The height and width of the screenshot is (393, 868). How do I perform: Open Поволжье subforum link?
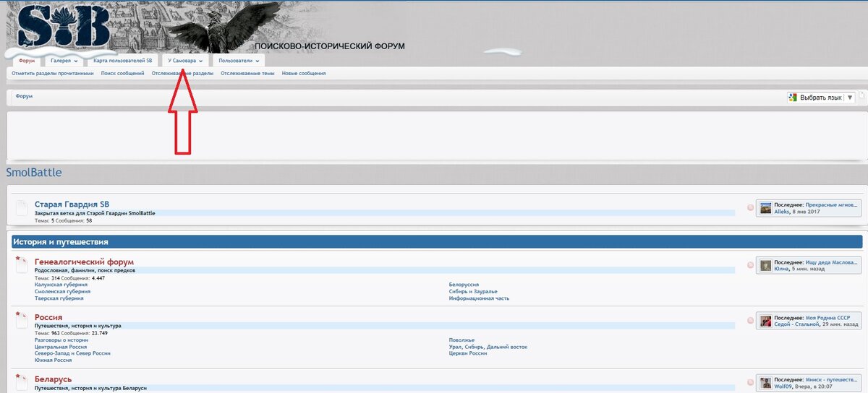[461, 340]
